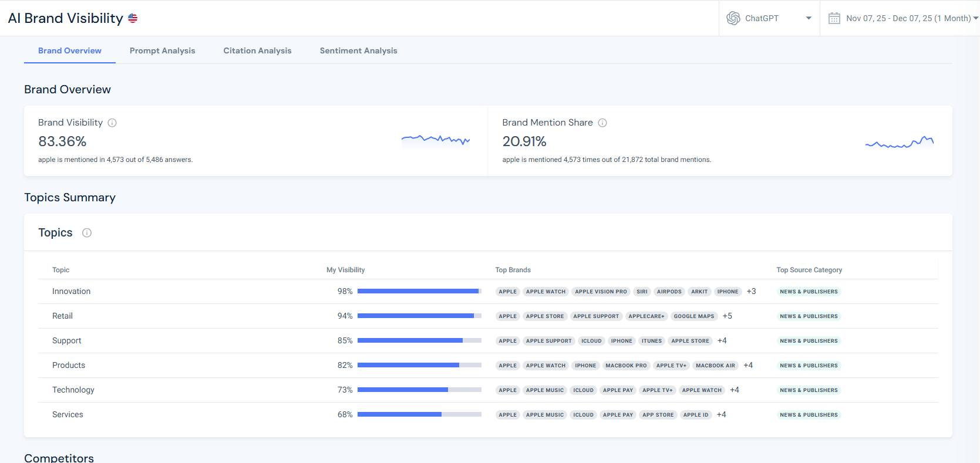Click the Top Source Category column header
The height and width of the screenshot is (463, 980).
pyautogui.click(x=809, y=270)
